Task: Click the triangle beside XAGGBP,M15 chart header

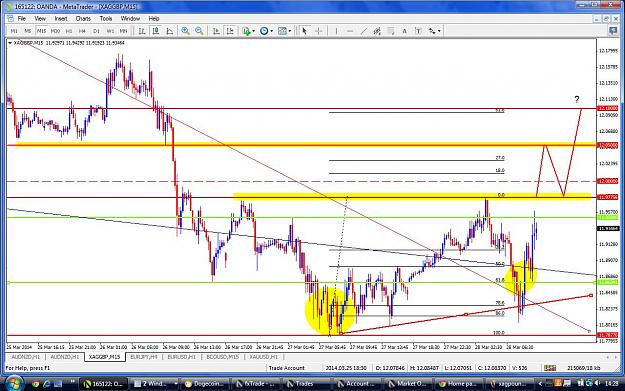Action: tap(10, 43)
